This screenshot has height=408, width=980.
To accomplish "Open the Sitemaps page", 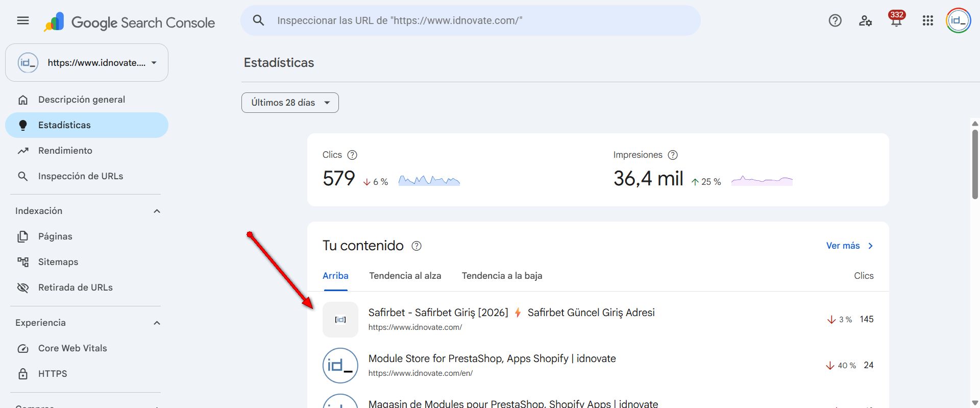I will [87, 262].
